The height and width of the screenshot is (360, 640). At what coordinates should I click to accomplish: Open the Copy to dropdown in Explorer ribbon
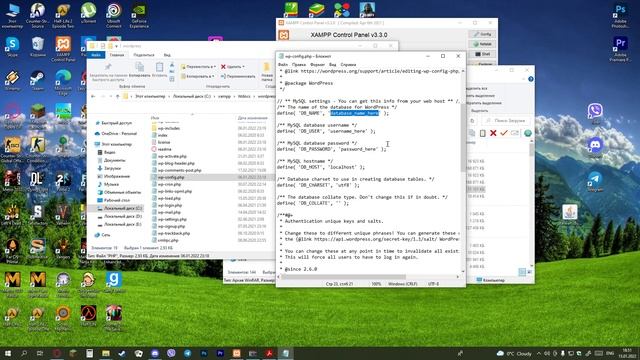[x=198, y=76]
